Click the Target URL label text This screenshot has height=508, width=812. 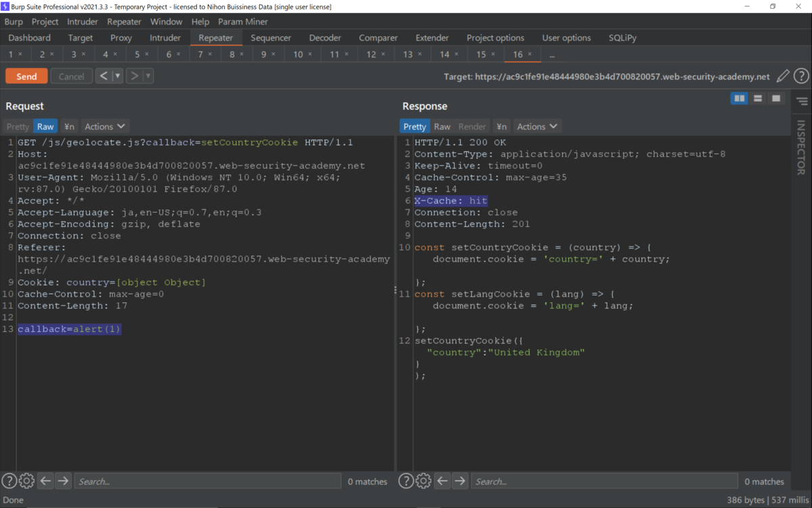point(607,77)
